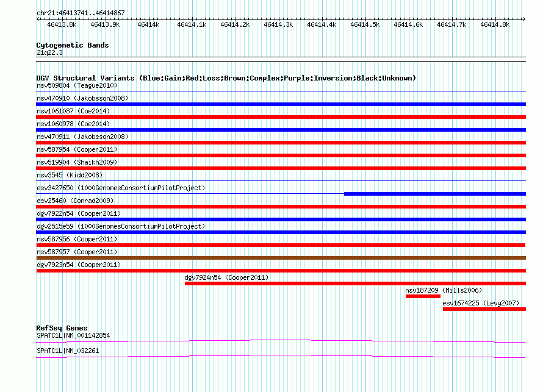Click the thick blue esv3427650 gain segment
543x392 pixels.
point(435,194)
